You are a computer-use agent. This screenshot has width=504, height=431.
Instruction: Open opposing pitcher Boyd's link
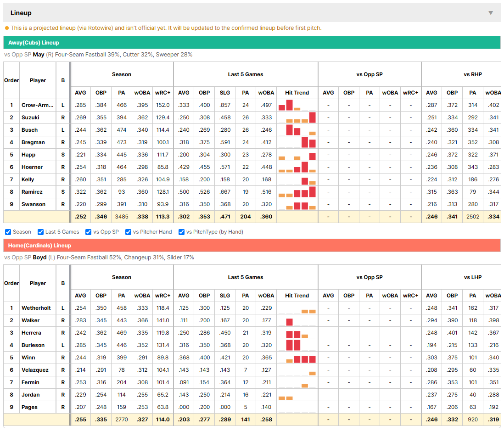pyautogui.click(x=39, y=257)
